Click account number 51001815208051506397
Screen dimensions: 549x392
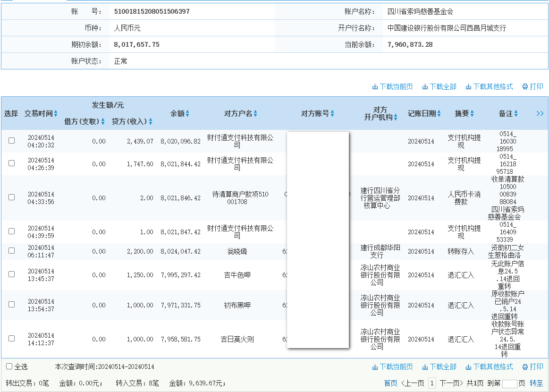(152, 11)
